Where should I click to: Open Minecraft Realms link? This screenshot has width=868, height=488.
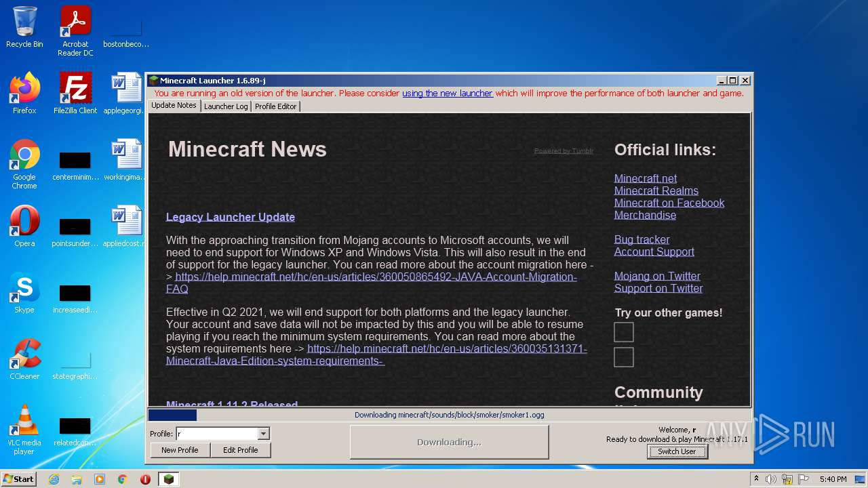656,190
